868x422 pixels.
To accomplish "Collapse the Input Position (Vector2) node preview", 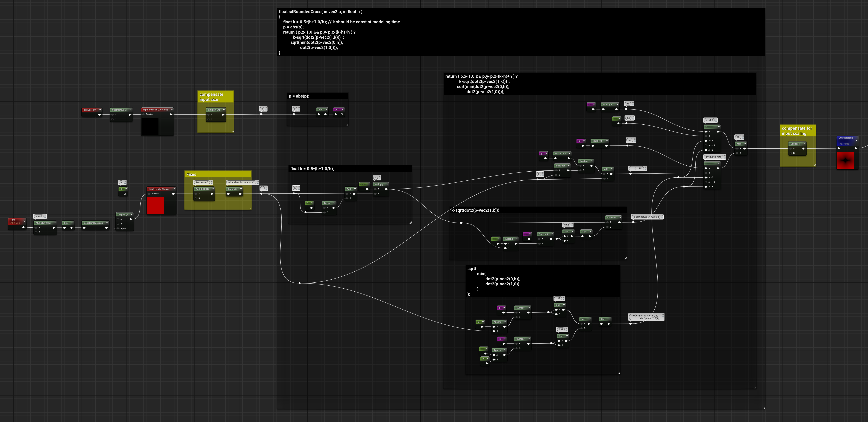I will pos(172,110).
